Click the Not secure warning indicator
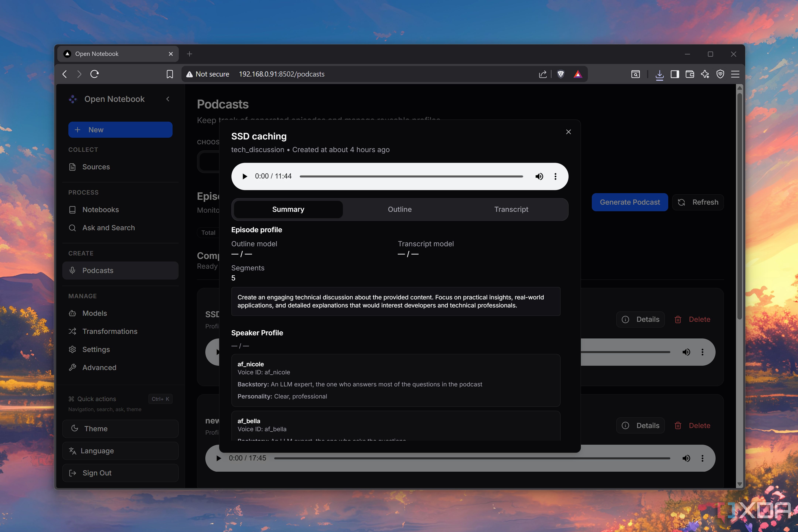 208,74
